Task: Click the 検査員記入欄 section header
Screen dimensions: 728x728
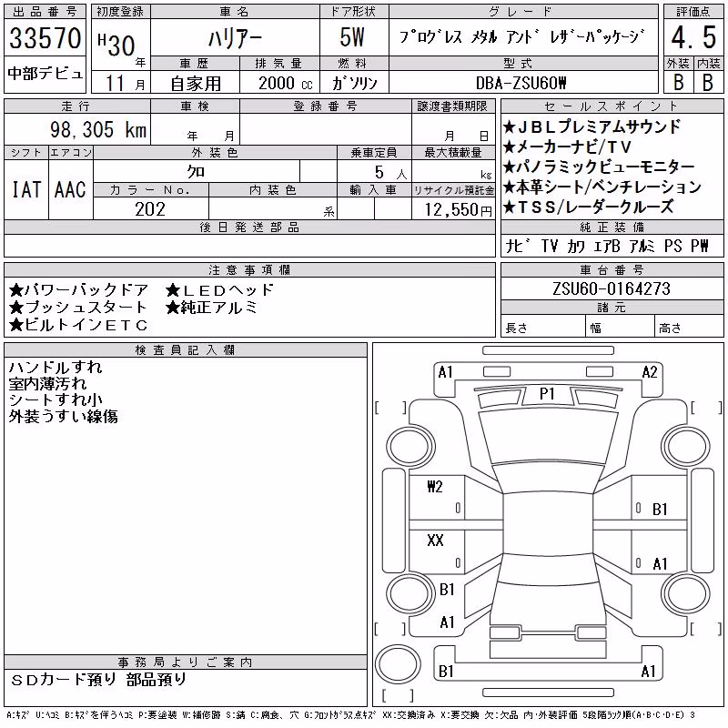Action: point(186,349)
